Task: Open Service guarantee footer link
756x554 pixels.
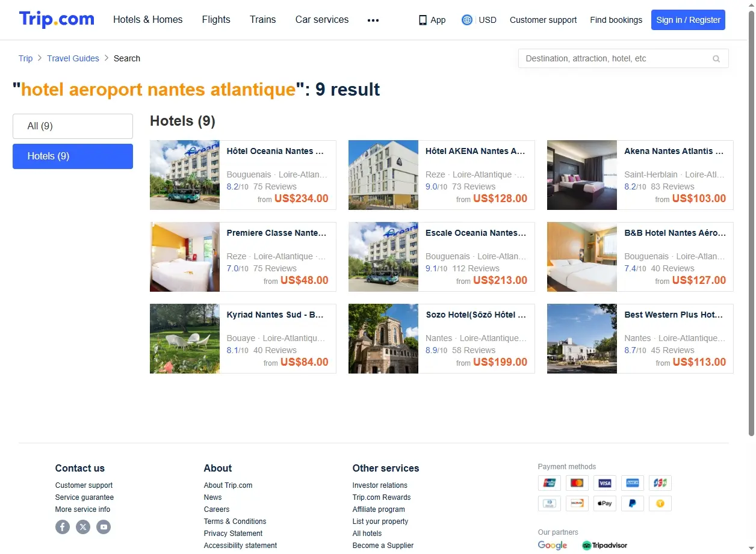Action: coord(84,497)
